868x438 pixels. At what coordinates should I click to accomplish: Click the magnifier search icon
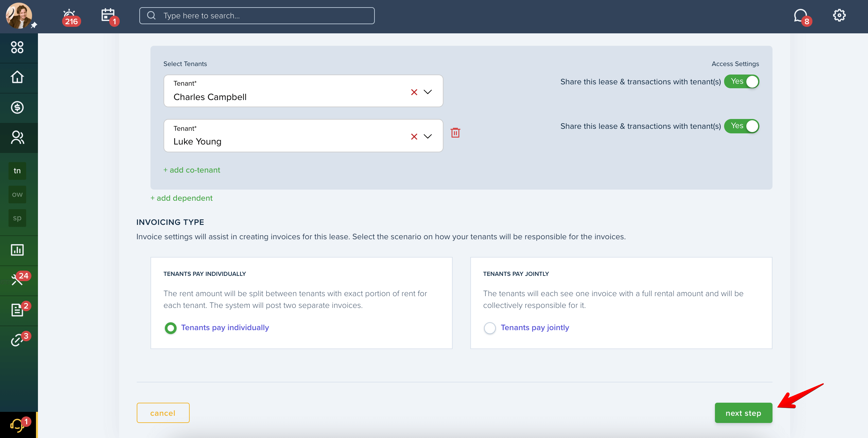[x=152, y=15]
